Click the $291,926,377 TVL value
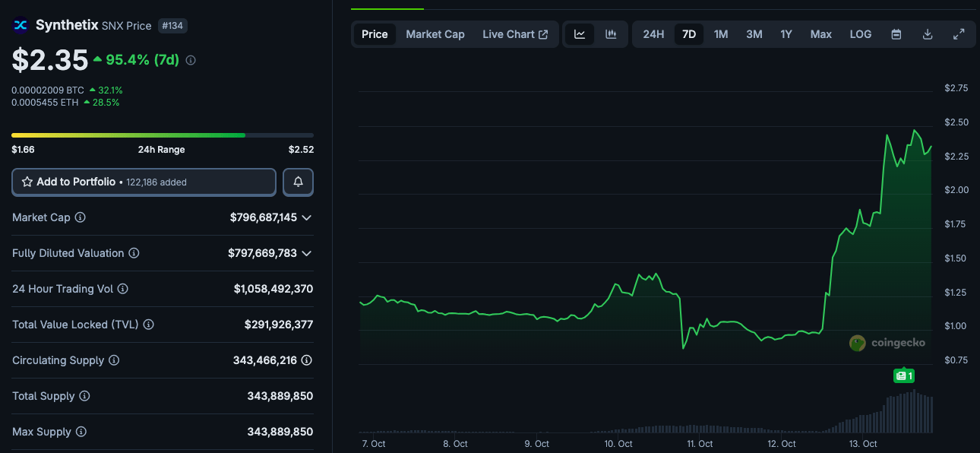The image size is (980, 453). 279,325
